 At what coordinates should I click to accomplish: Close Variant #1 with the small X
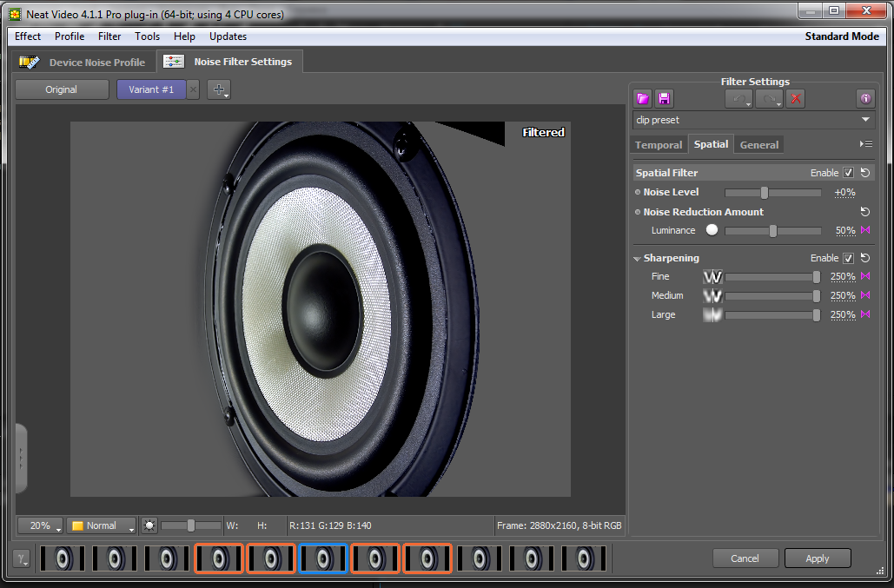coord(193,89)
